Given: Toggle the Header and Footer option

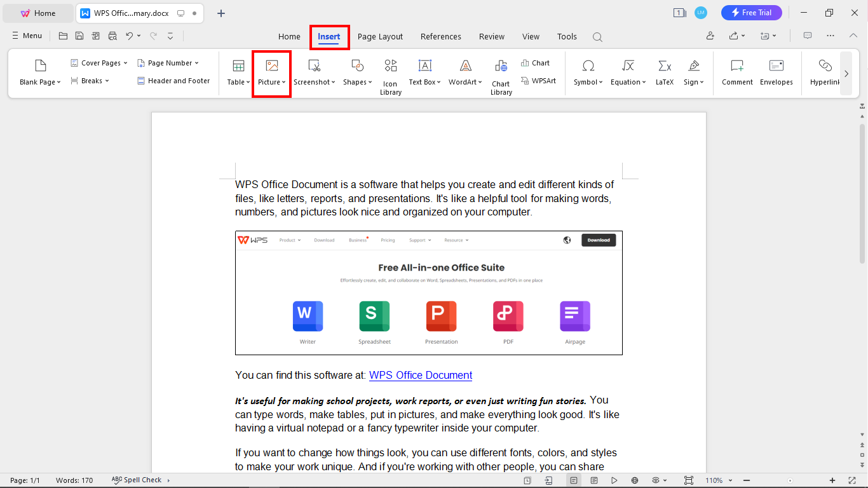Looking at the screenshot, I should click(x=173, y=81).
